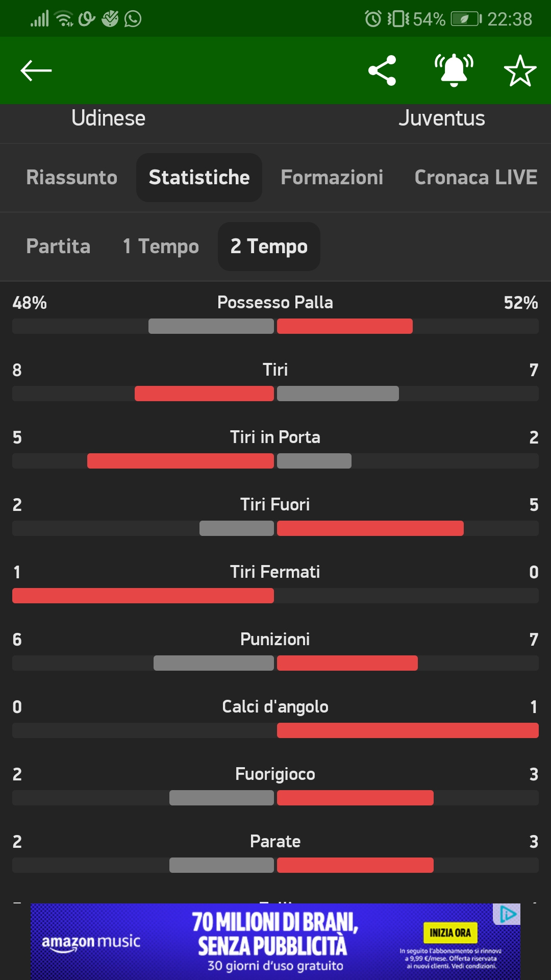
Task: Go to the Cronaca LIVE tab
Action: pos(475,178)
